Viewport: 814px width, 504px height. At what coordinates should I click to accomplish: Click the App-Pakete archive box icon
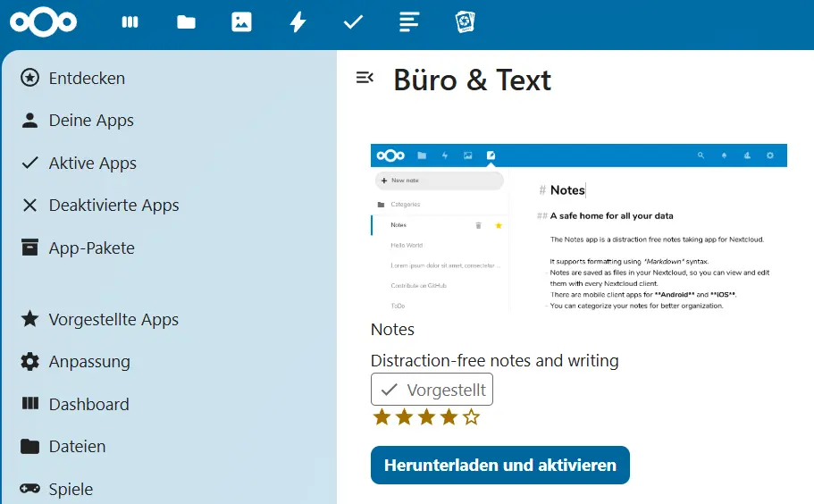point(29,247)
